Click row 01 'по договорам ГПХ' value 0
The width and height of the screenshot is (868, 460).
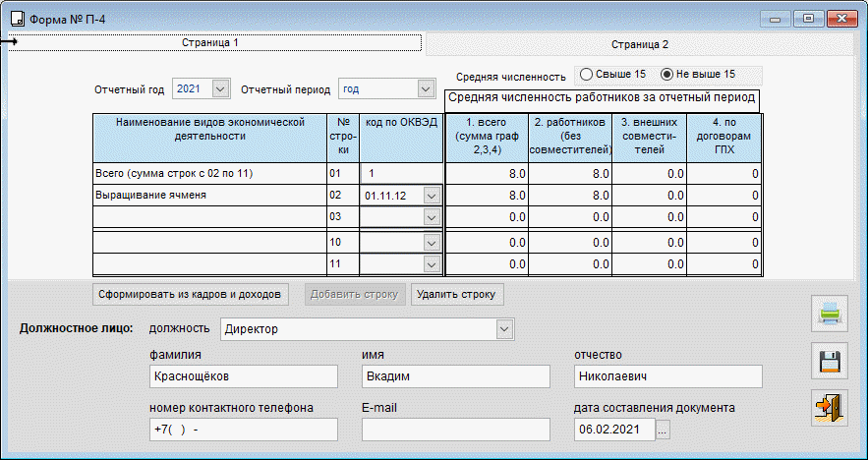723,174
